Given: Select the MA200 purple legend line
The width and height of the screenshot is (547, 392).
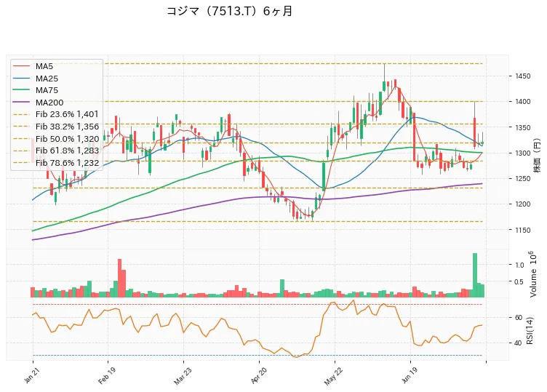Looking at the screenshot, I should (x=21, y=103).
